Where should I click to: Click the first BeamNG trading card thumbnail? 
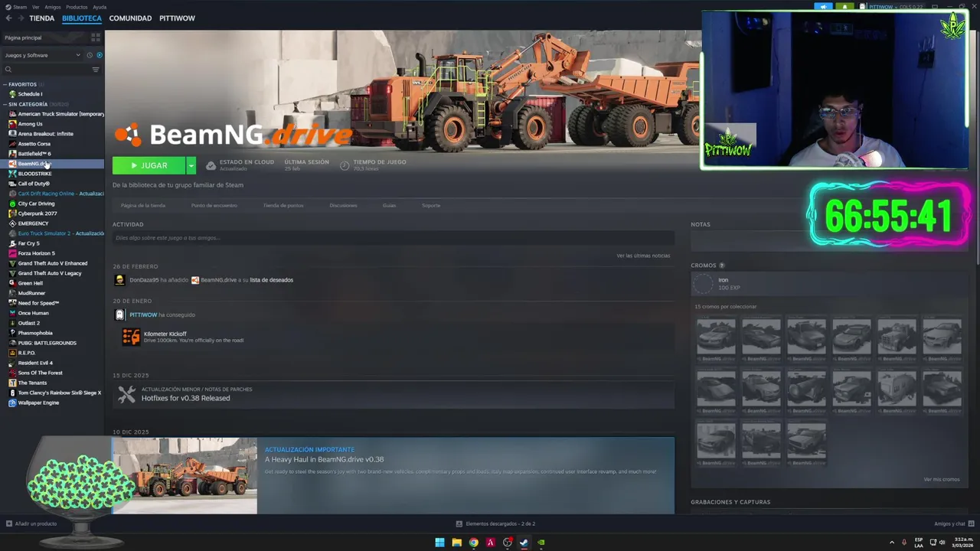(x=716, y=340)
